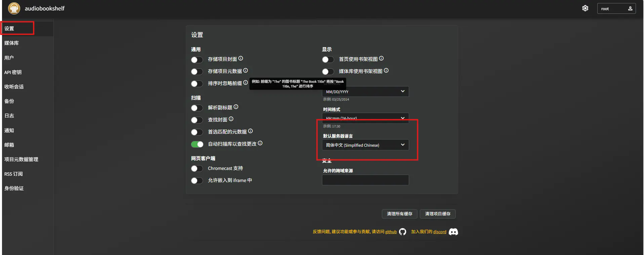This screenshot has width=644, height=255.
Task: Click the user profile icon beside root
Action: 630,8
